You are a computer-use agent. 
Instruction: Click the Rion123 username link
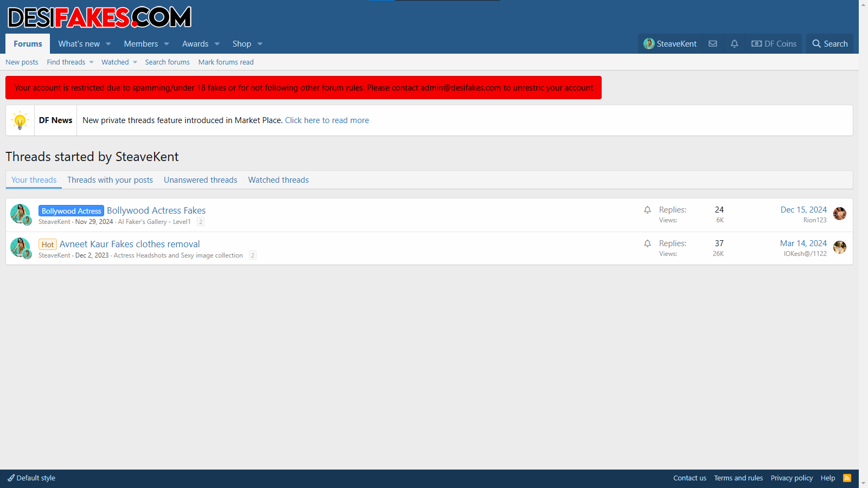(815, 220)
